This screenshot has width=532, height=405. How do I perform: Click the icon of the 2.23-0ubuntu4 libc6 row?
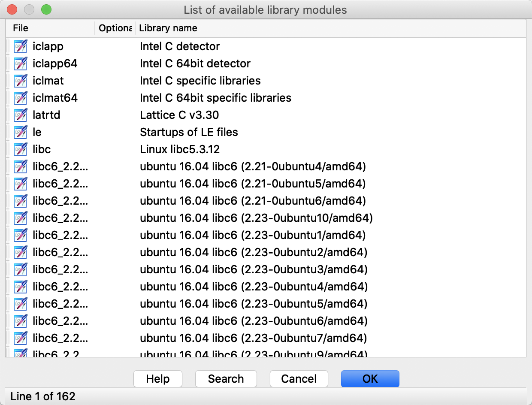(20, 287)
